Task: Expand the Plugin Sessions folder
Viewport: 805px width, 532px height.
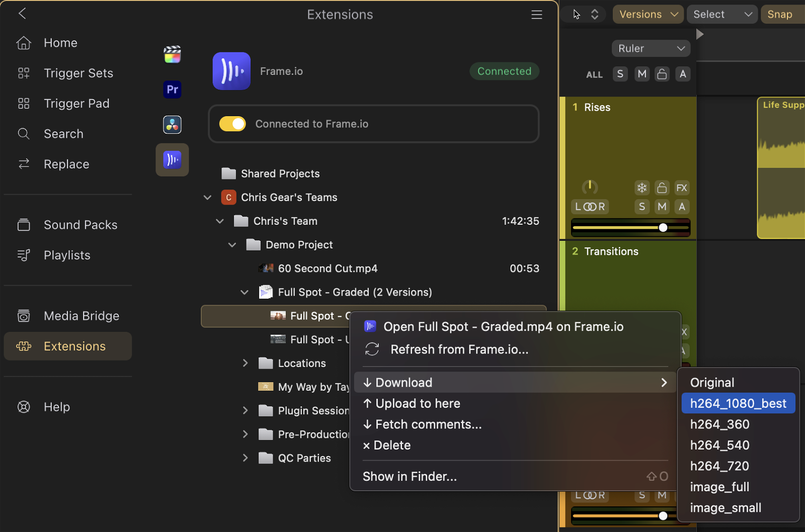Action: click(x=245, y=410)
